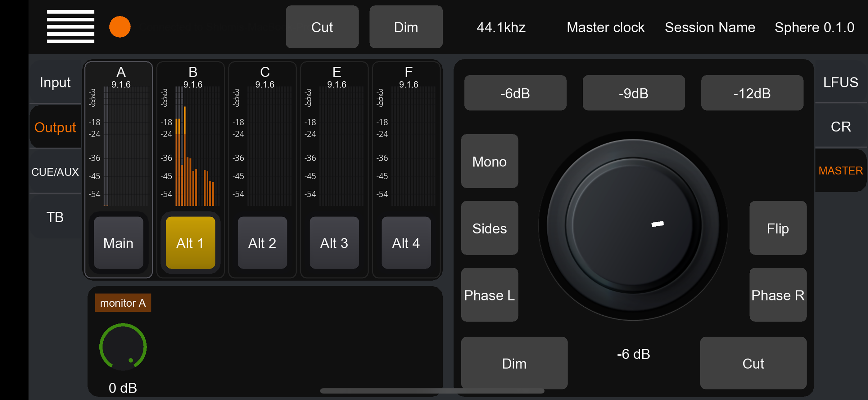Select the -12dB preset button
The image size is (868, 400).
point(752,93)
